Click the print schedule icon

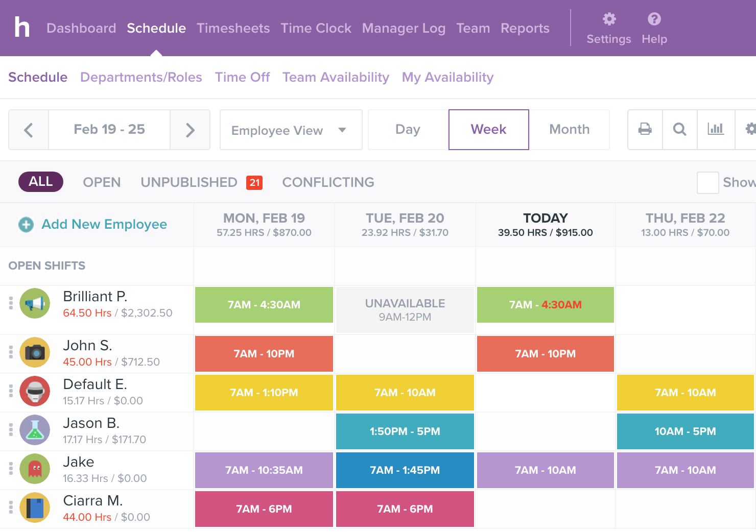pos(645,129)
